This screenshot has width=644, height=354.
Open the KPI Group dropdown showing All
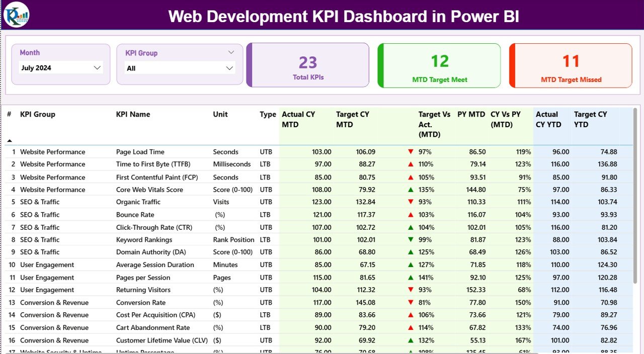[x=229, y=68]
